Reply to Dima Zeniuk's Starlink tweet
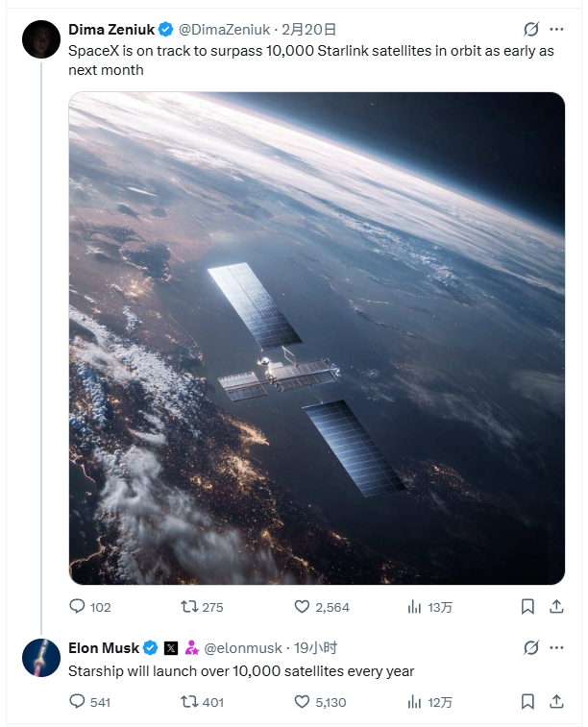Image resolution: width=588 pixels, height=727 pixels. click(x=78, y=607)
